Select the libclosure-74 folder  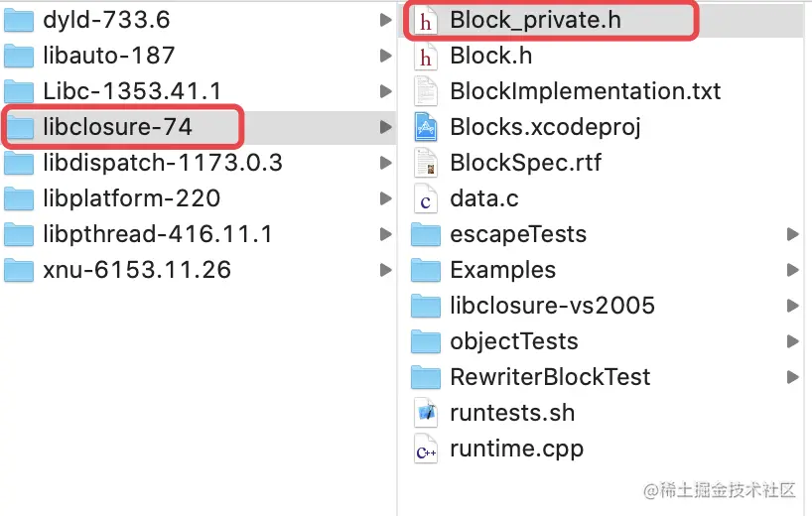[117, 127]
